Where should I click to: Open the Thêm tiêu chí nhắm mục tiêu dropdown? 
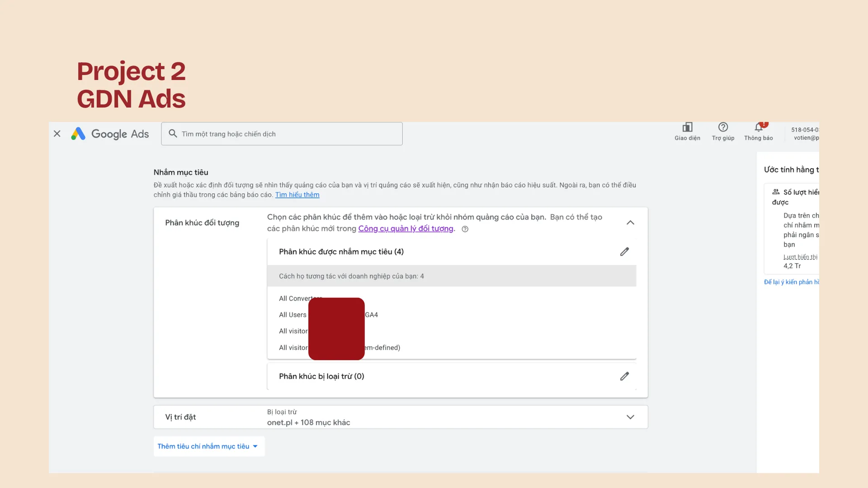pyautogui.click(x=208, y=446)
